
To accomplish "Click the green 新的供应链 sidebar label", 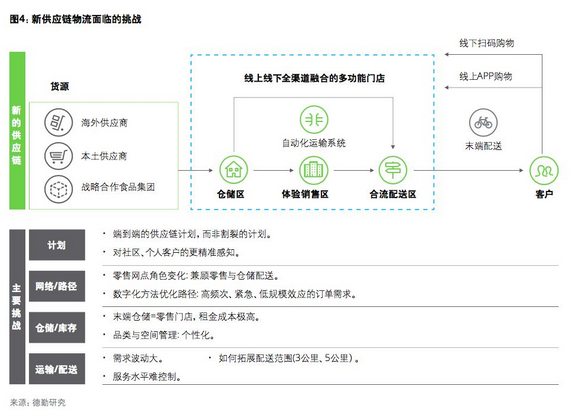I will (17, 130).
